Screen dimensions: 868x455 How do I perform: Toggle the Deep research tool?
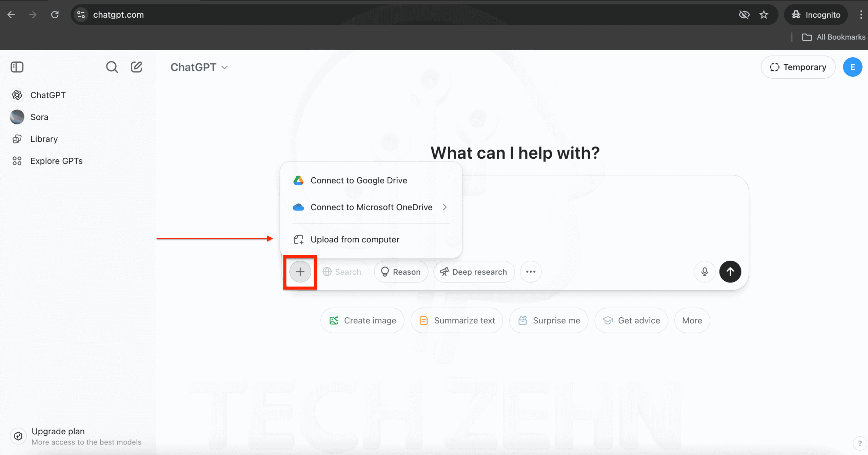(x=474, y=272)
